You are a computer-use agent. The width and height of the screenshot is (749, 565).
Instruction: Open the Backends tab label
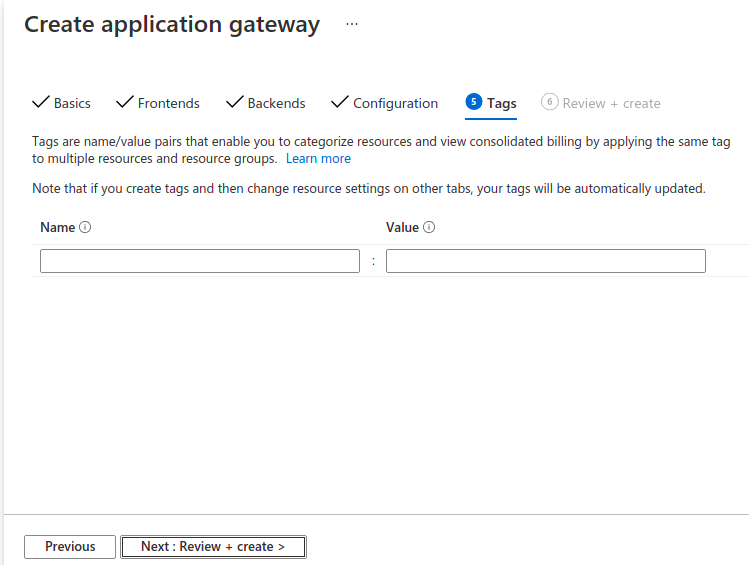tap(276, 103)
